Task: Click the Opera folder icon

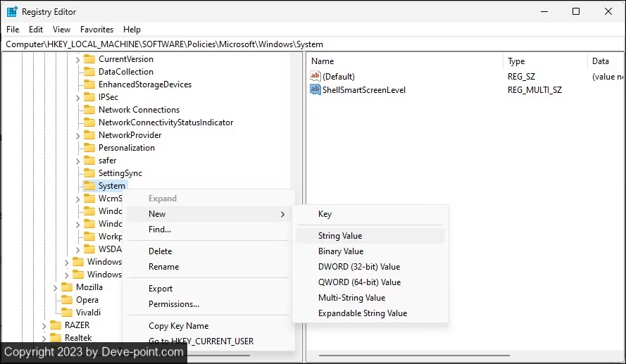Action: click(x=67, y=300)
